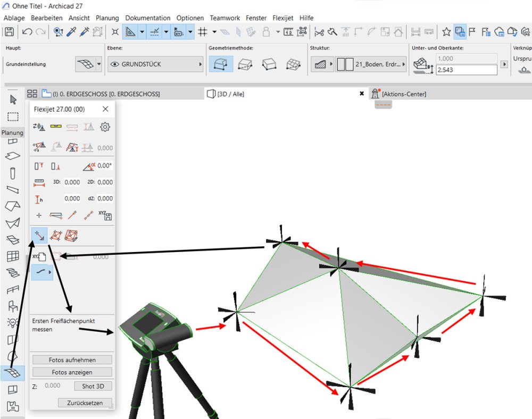Click the Flexijet mesh-from-points icon
Screen dimensions: 532x419
pos(56,236)
